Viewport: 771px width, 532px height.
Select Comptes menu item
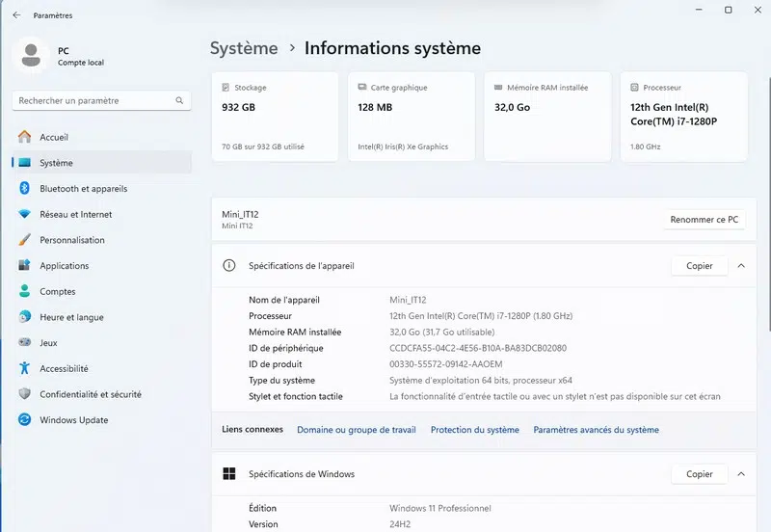57,291
